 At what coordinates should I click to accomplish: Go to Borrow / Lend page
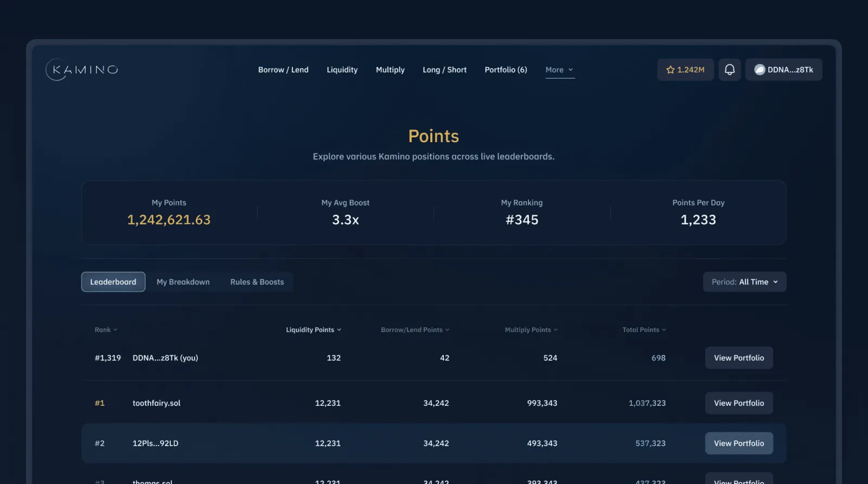click(283, 69)
